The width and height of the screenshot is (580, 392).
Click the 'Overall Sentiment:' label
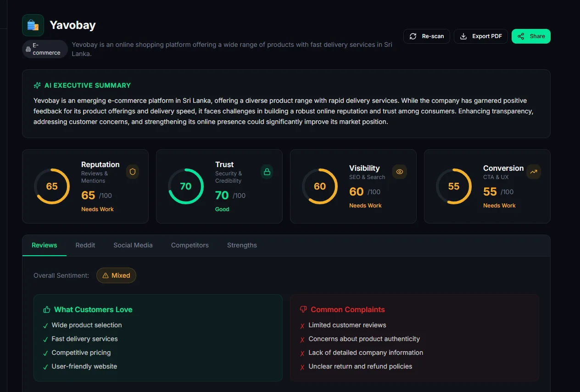point(61,275)
